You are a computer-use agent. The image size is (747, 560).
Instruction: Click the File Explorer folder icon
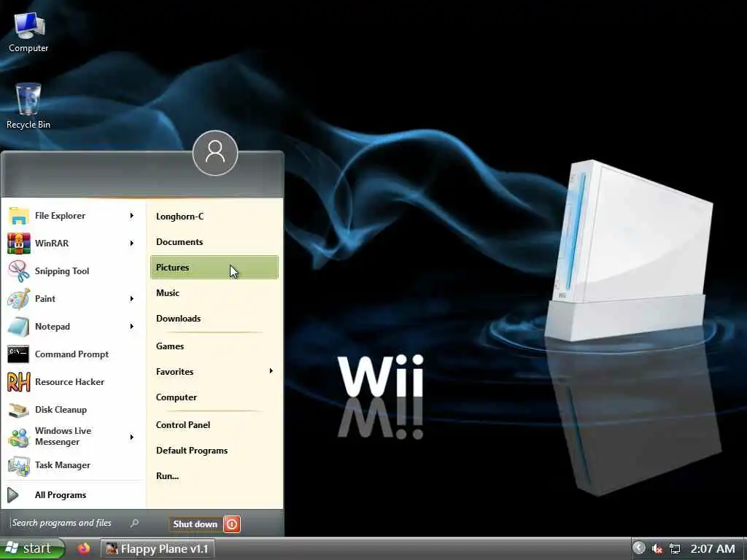(18, 216)
